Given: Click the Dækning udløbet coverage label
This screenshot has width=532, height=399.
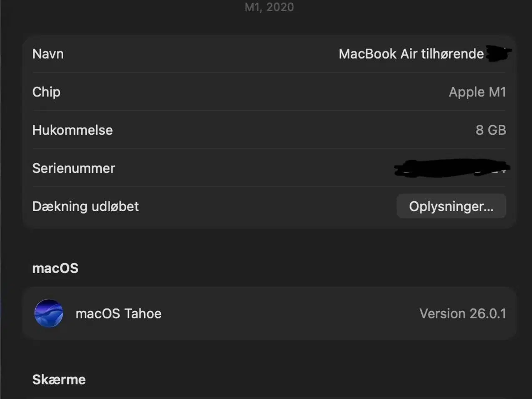Looking at the screenshot, I should [x=86, y=207].
